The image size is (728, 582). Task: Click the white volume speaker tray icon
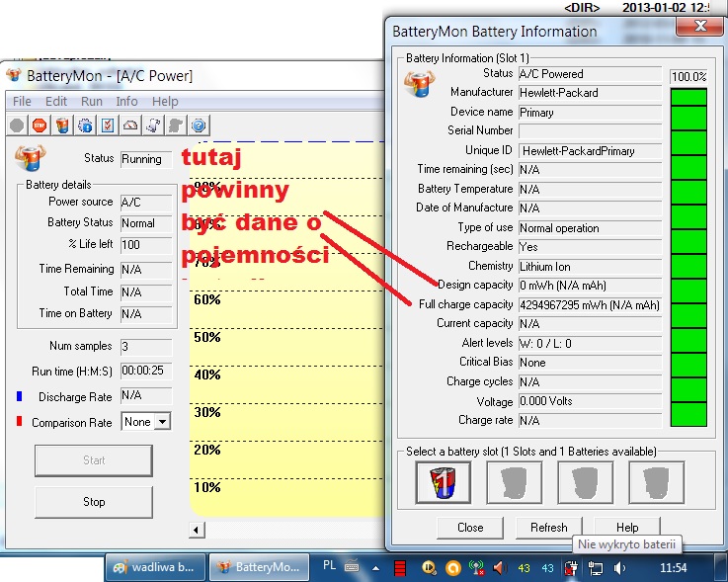[x=619, y=567]
